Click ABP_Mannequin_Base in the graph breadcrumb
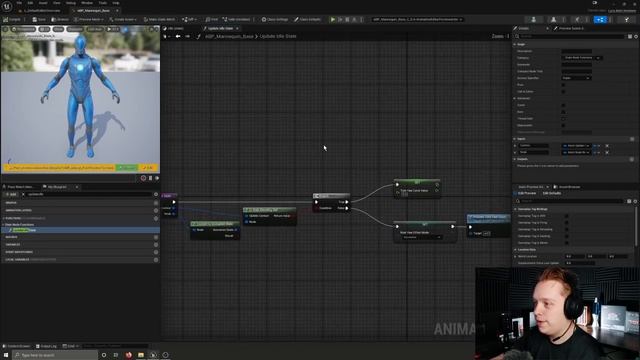The width and height of the screenshot is (640, 360). pyautogui.click(x=229, y=36)
